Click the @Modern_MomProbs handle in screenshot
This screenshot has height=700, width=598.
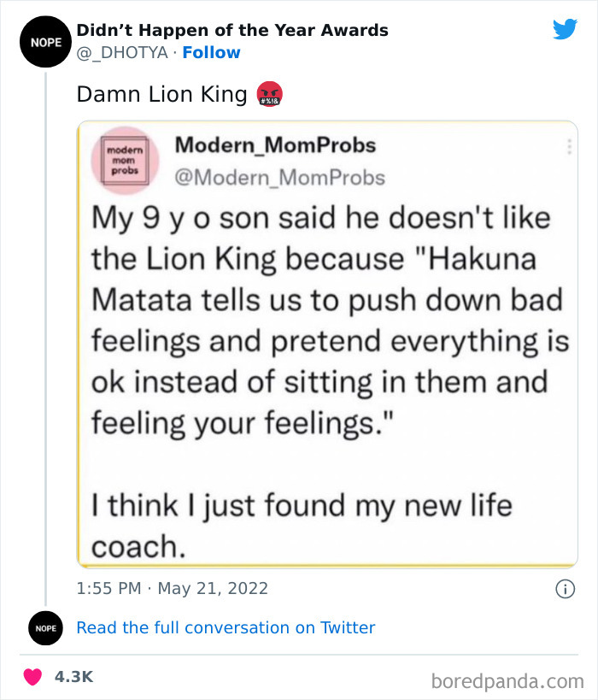pyautogui.click(x=279, y=177)
